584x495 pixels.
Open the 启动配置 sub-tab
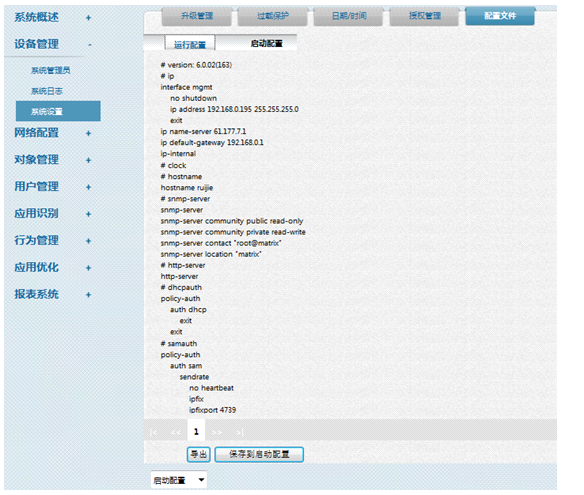[266, 43]
